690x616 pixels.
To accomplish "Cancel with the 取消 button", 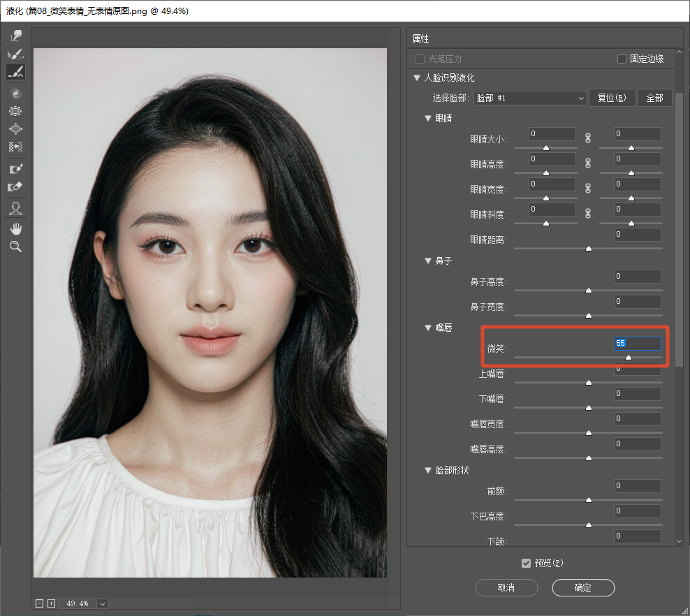I will [x=506, y=587].
